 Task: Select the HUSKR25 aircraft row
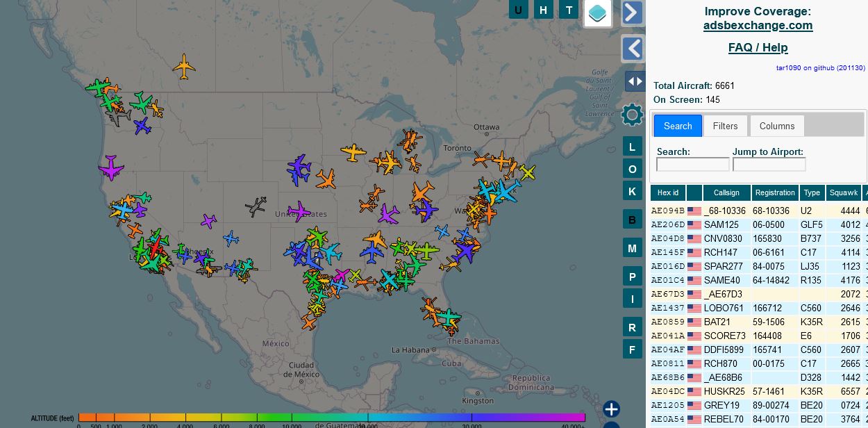coord(759,391)
